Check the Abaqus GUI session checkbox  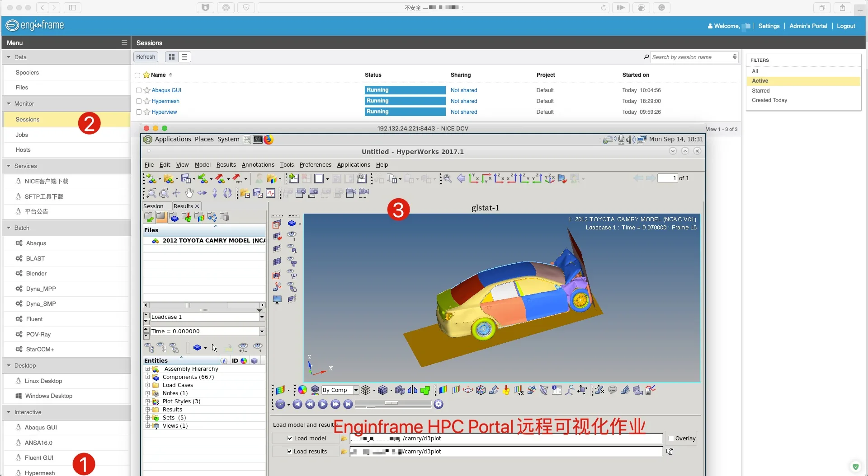(x=139, y=90)
